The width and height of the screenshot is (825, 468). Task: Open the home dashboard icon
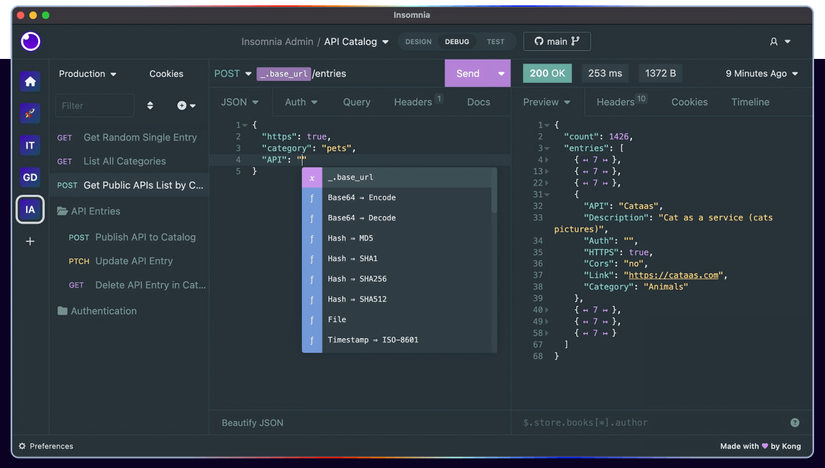[30, 82]
